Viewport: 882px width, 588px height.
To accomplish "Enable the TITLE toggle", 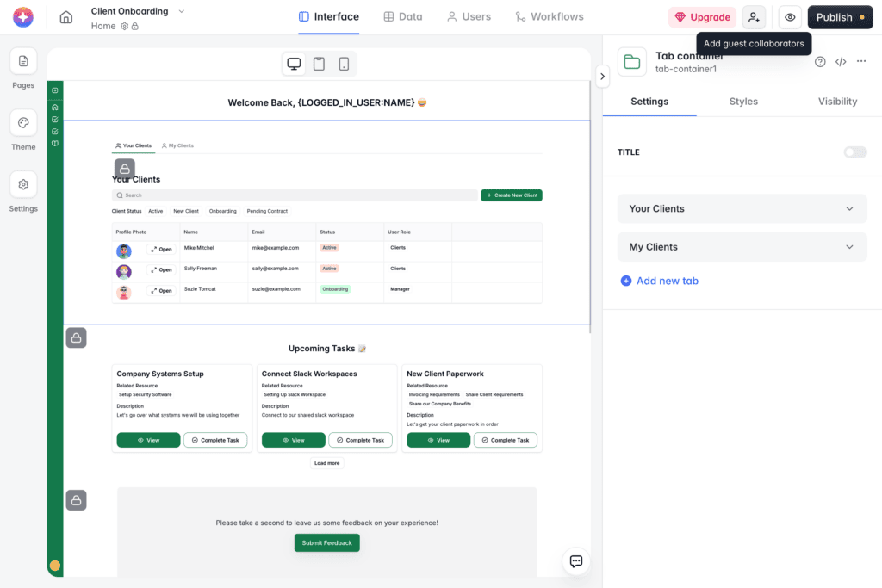I will (855, 152).
